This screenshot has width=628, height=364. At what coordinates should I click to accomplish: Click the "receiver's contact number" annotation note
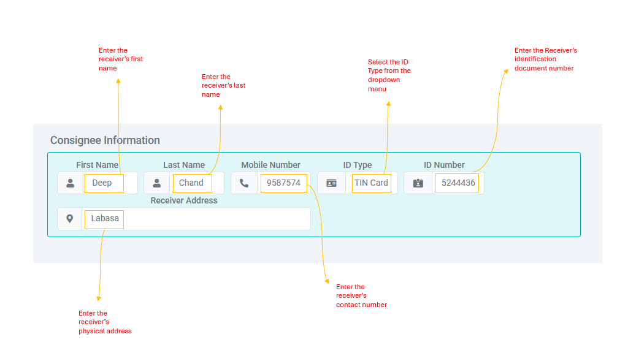[361, 296]
